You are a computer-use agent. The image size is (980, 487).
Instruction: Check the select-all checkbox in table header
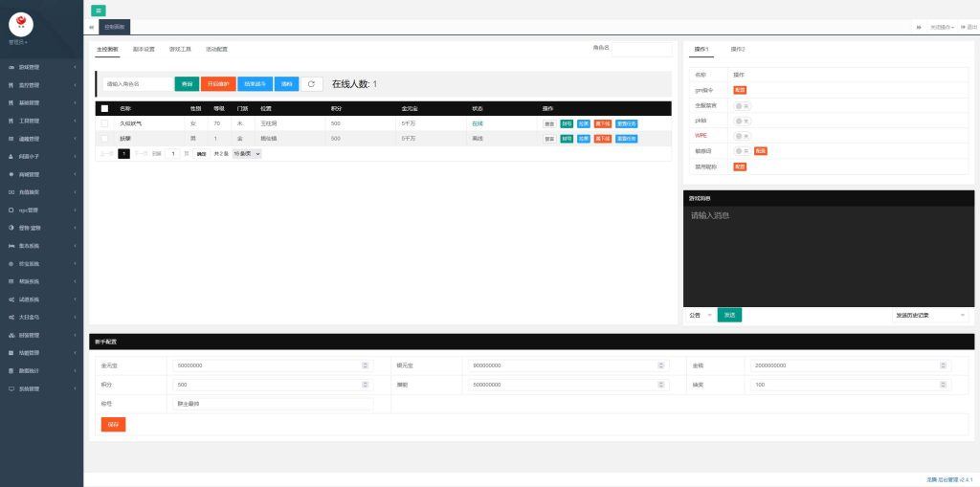click(x=104, y=109)
